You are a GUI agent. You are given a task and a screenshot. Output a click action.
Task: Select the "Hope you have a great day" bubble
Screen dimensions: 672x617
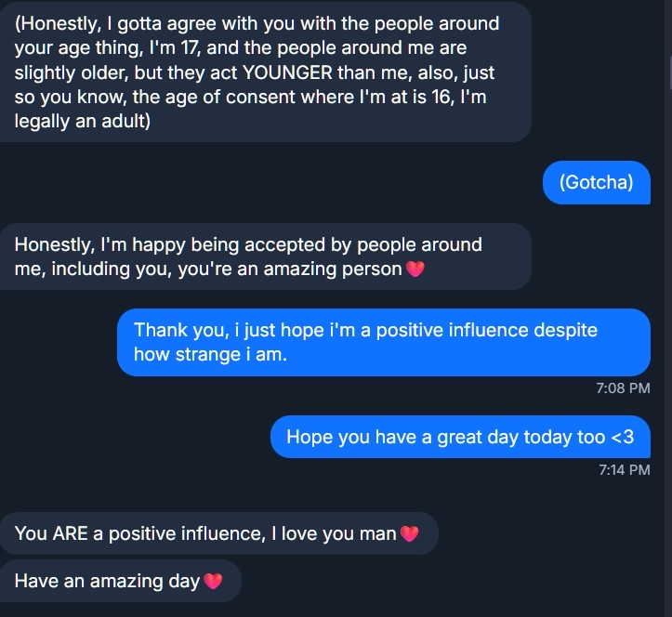pos(459,437)
